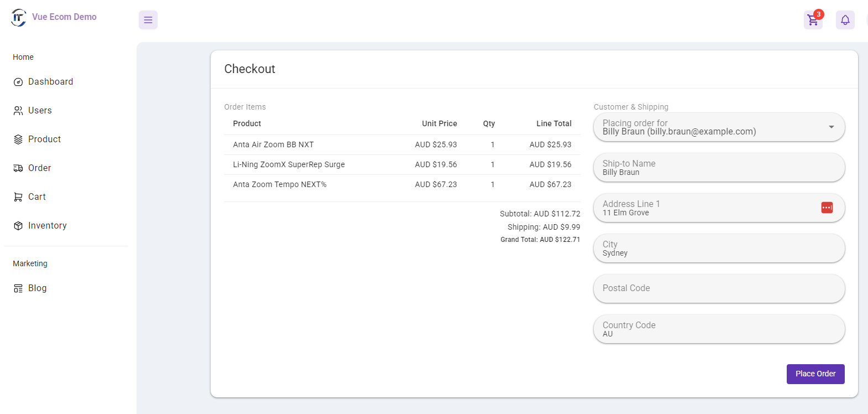Focus the Address Line 1 field

click(719, 208)
